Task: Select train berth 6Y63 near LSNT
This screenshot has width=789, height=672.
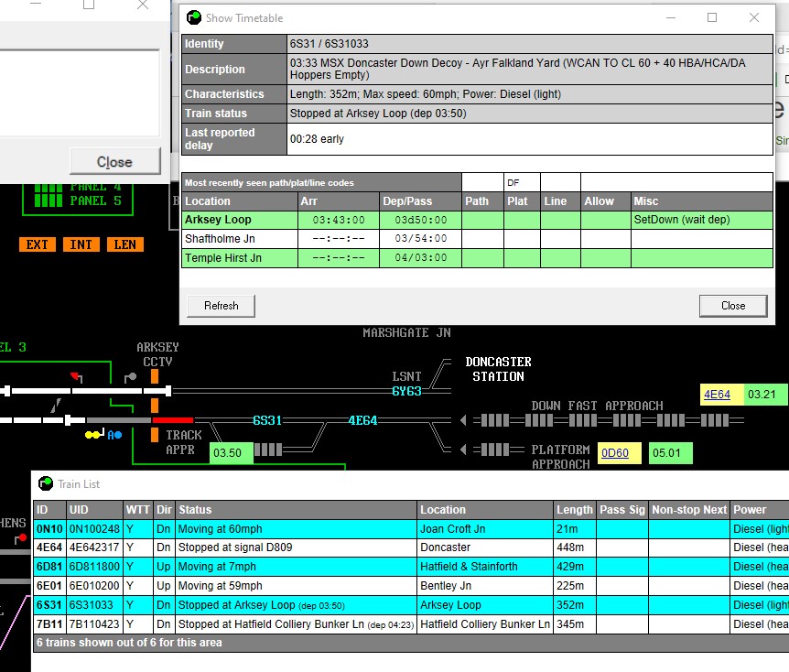Action: 406,391
